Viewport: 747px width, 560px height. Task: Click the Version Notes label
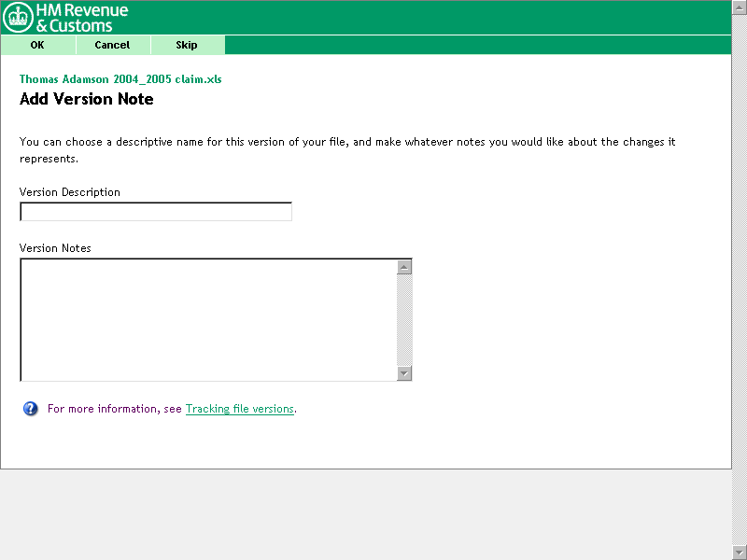tap(55, 248)
